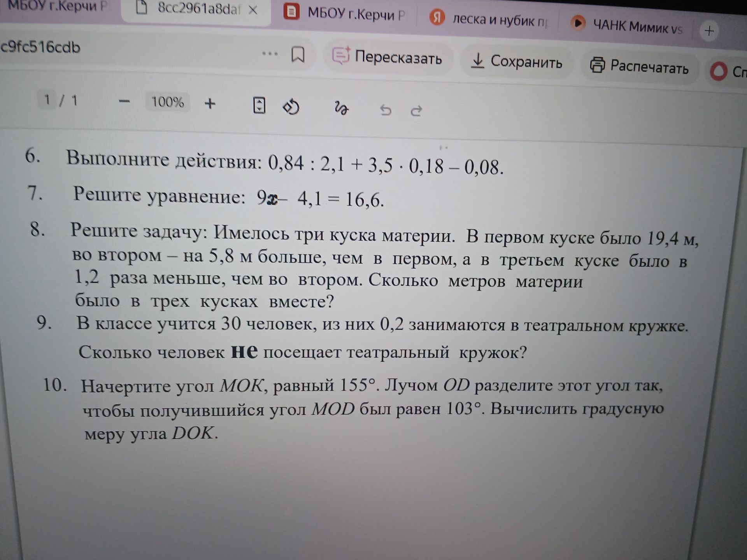Click the text 'Выполните действия' in task 6
Screen dimensions: 747x560
point(163,159)
